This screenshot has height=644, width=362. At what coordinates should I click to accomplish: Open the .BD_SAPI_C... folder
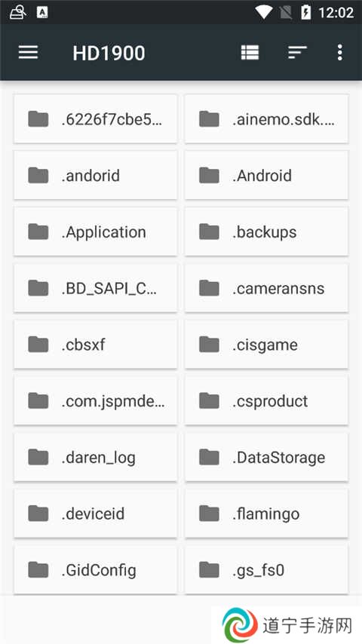pos(96,288)
